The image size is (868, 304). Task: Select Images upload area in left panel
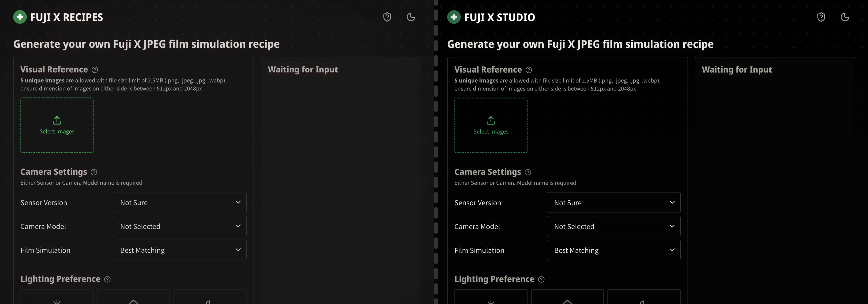point(57,124)
